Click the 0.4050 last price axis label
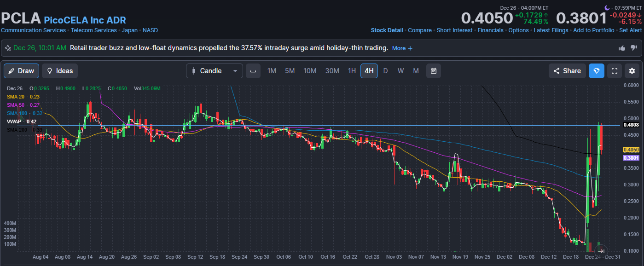This screenshot has height=266, width=644. click(631, 150)
